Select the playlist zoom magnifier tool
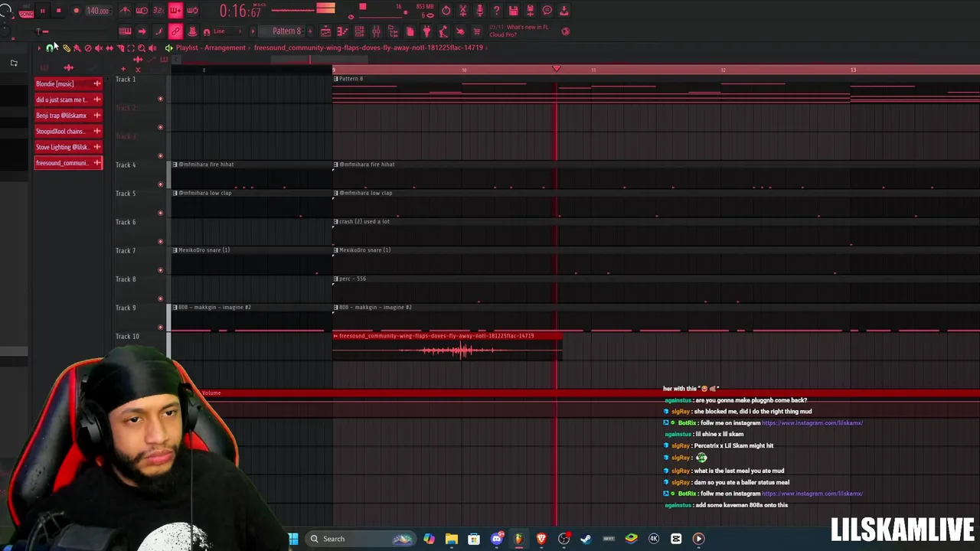This screenshot has height=551, width=980. [x=142, y=48]
